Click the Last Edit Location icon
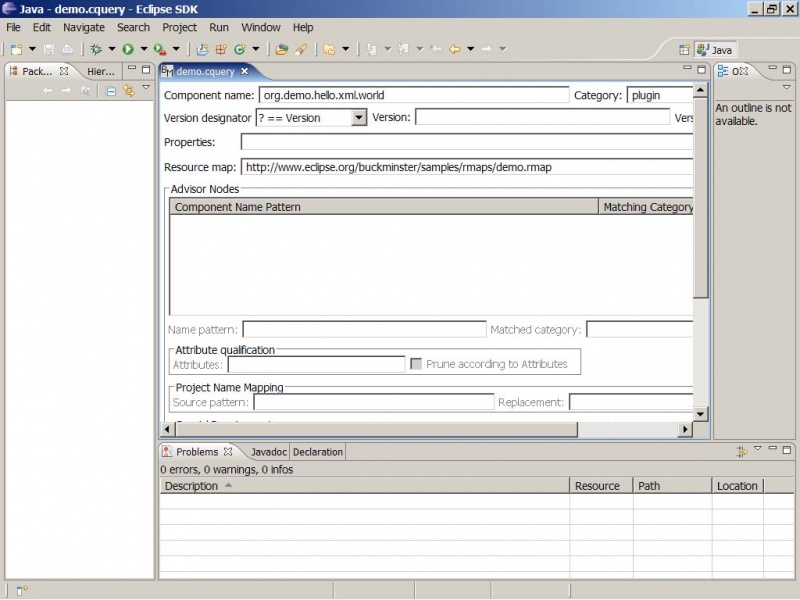The width and height of the screenshot is (800, 600). [x=436, y=49]
